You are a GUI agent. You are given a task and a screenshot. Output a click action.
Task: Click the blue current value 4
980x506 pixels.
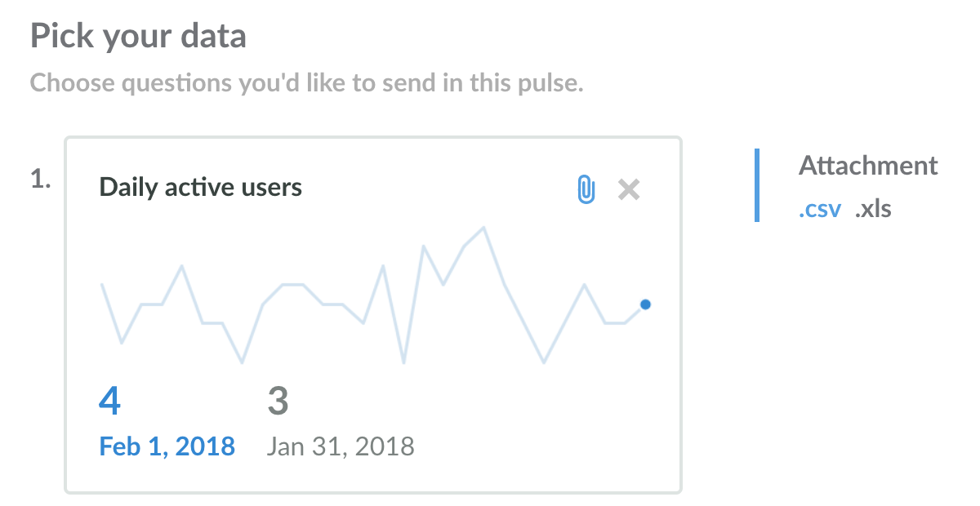pyautogui.click(x=109, y=401)
